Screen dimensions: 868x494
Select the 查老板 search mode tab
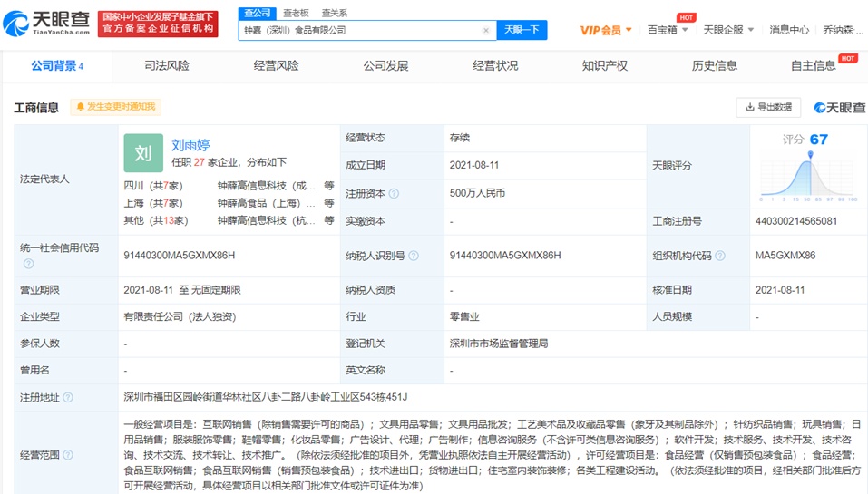click(x=296, y=13)
